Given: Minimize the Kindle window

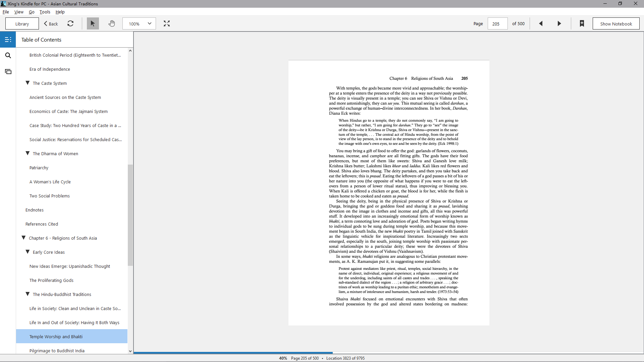Looking at the screenshot, I should (x=605, y=4).
